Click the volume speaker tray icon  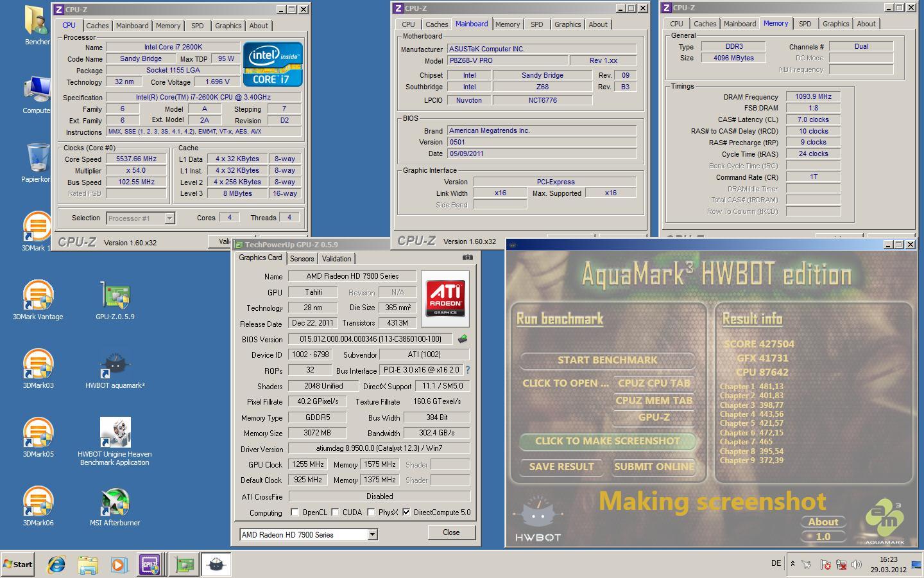pyautogui.click(x=856, y=565)
